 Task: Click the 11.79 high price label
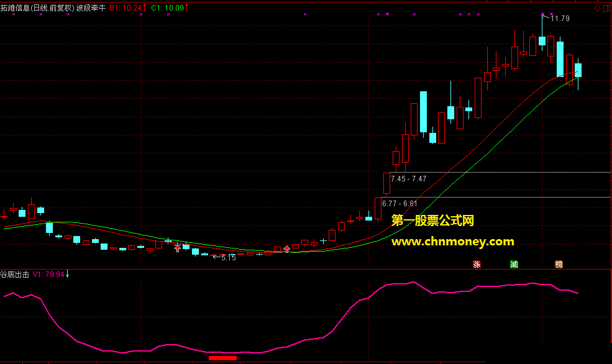(560, 19)
